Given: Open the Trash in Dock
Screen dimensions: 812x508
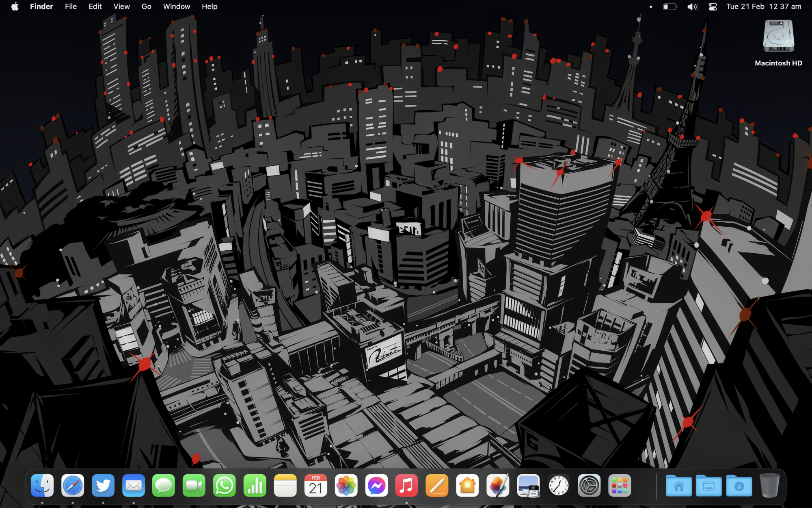Looking at the screenshot, I should (x=769, y=486).
